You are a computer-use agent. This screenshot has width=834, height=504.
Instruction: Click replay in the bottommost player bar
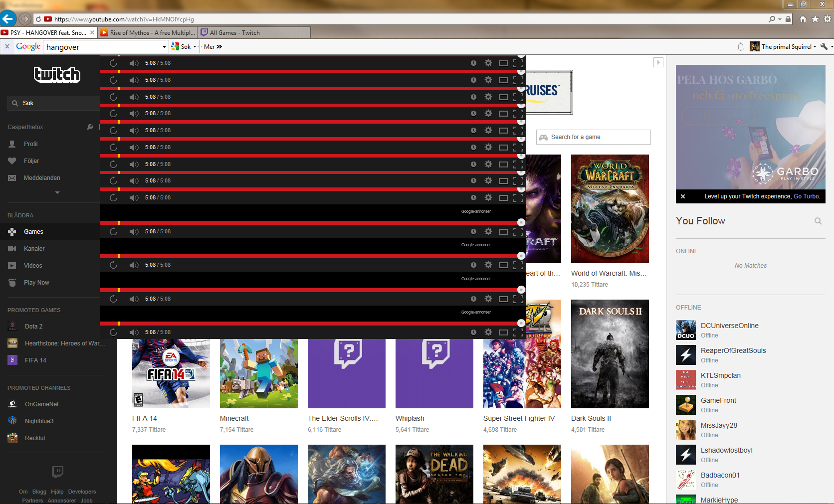pyautogui.click(x=113, y=332)
